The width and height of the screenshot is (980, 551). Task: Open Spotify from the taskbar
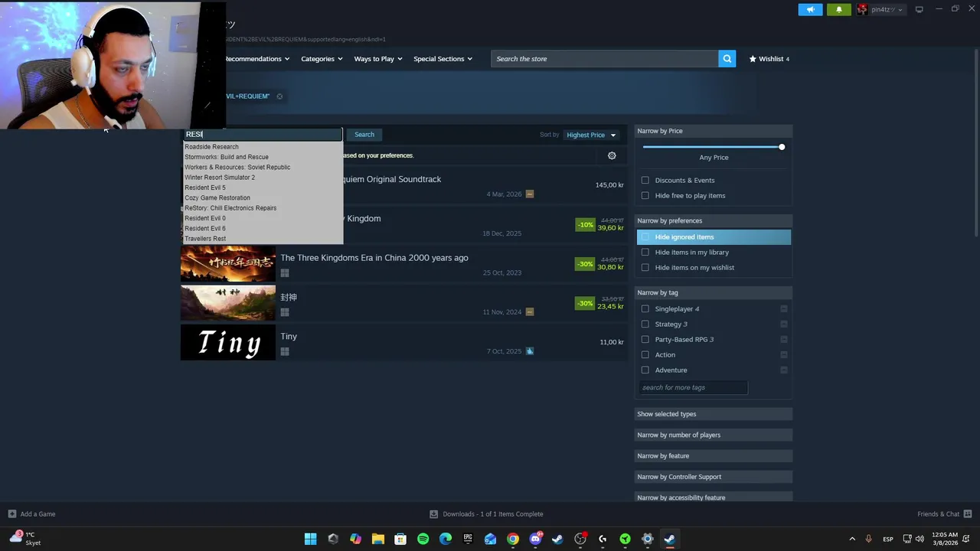(x=423, y=539)
